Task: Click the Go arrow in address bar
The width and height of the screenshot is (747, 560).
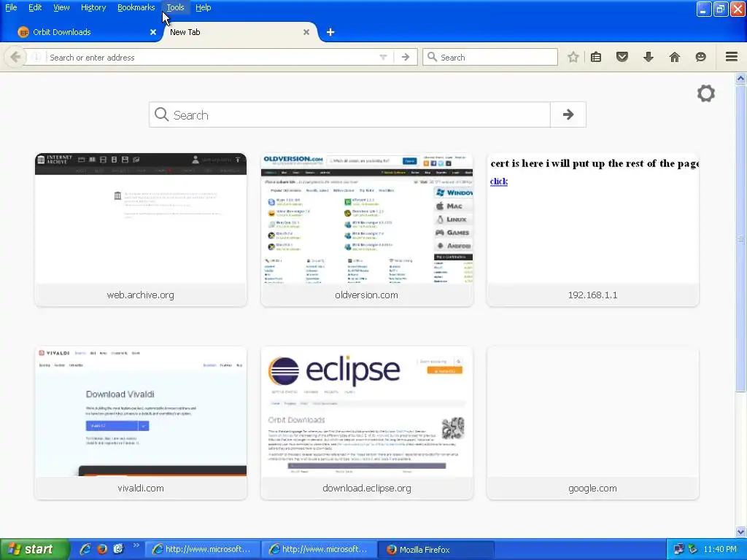Action: tap(406, 57)
